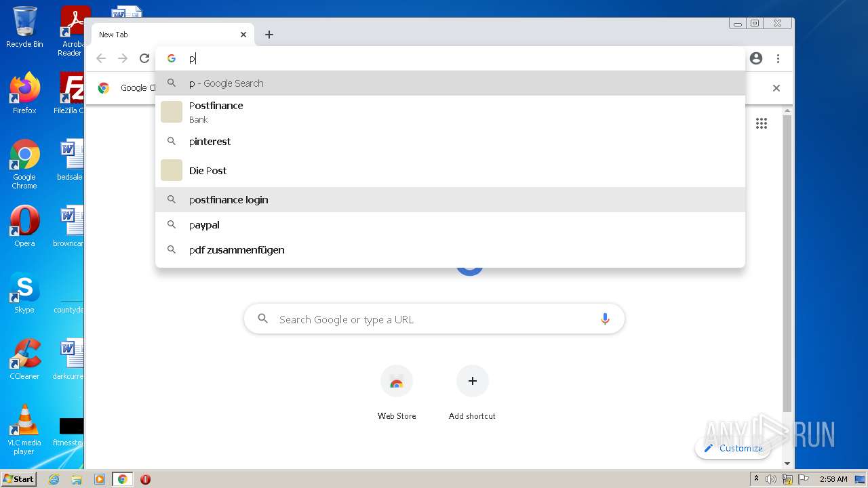Click the 'Search Google or type a URL' box
Screen dimensions: 868x488
[x=434, y=319]
